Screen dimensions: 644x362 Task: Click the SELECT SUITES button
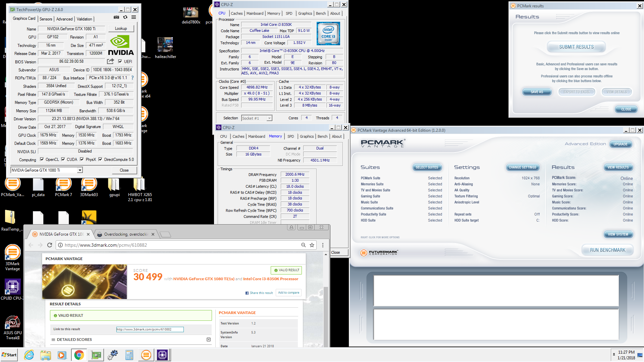pos(427,167)
